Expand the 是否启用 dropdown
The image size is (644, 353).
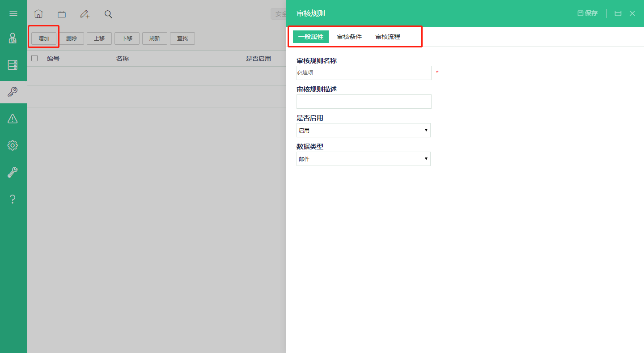(364, 130)
